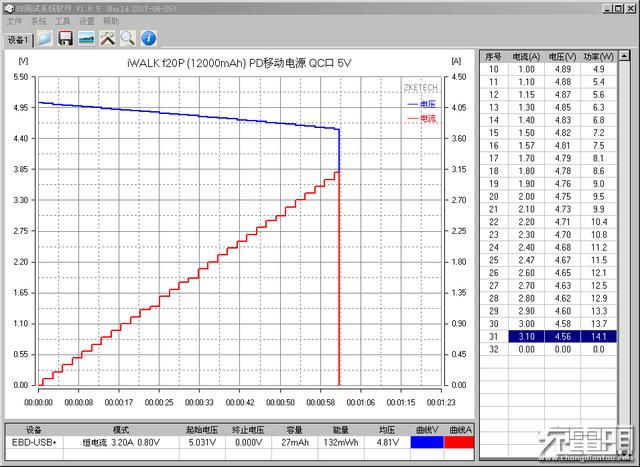Click the 132mWh energy cell
This screenshot has width=640, height=467.
[340, 442]
